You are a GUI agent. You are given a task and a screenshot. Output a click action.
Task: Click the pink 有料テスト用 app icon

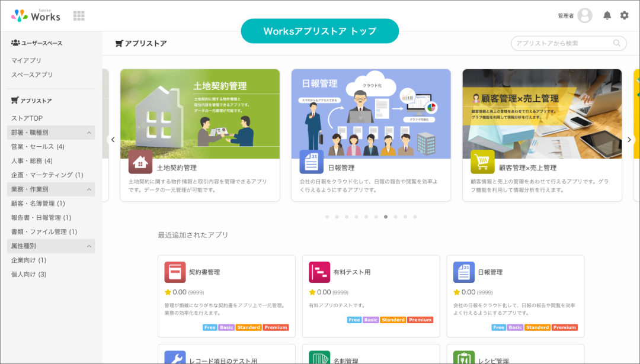[x=319, y=272]
